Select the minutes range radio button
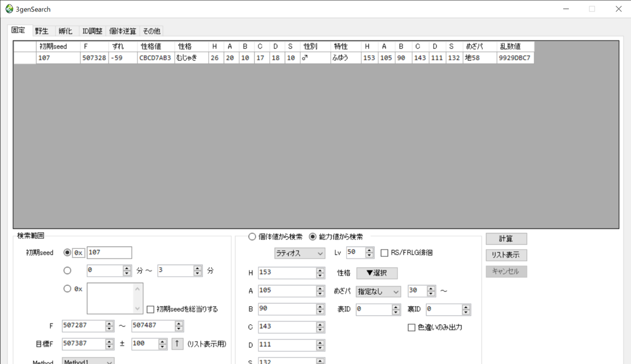This screenshot has width=631, height=364. click(x=67, y=271)
